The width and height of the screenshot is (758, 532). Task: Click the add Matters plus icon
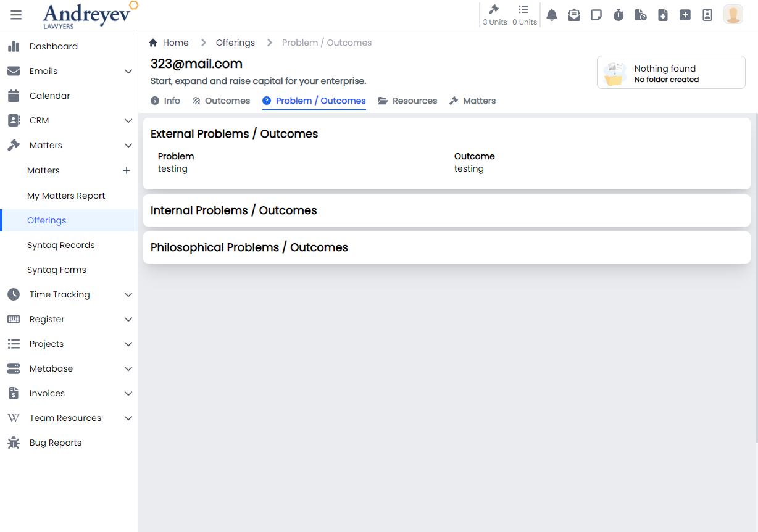(x=127, y=170)
